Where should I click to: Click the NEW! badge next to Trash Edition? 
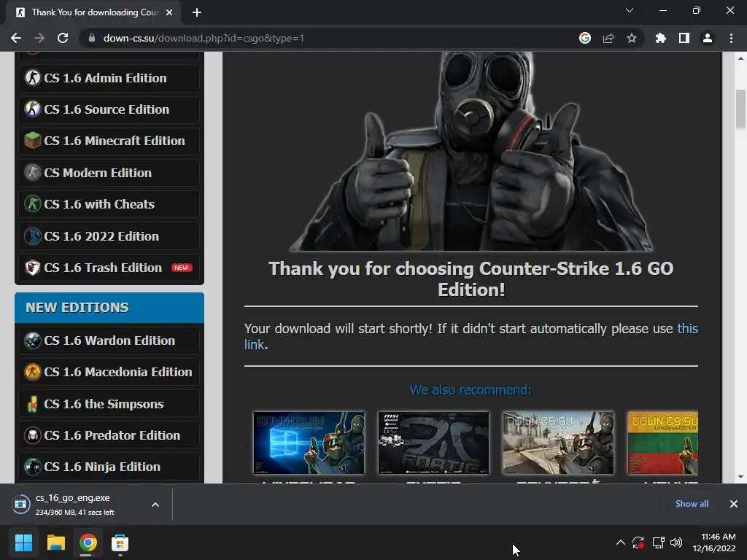click(x=182, y=268)
